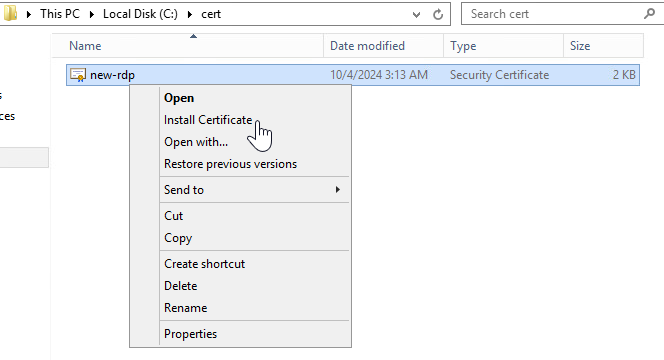
Task: Click the refresh icon in address bar
Action: click(438, 14)
